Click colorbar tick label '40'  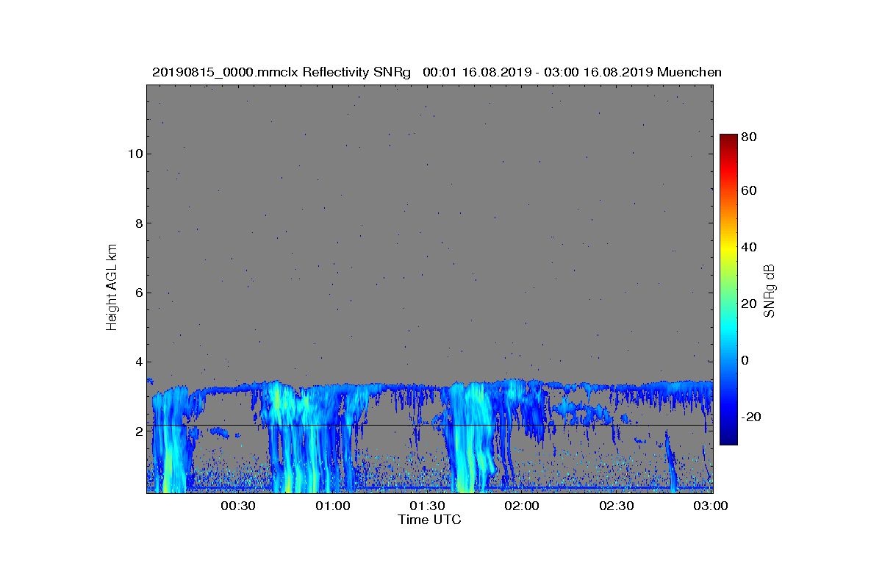750,247
